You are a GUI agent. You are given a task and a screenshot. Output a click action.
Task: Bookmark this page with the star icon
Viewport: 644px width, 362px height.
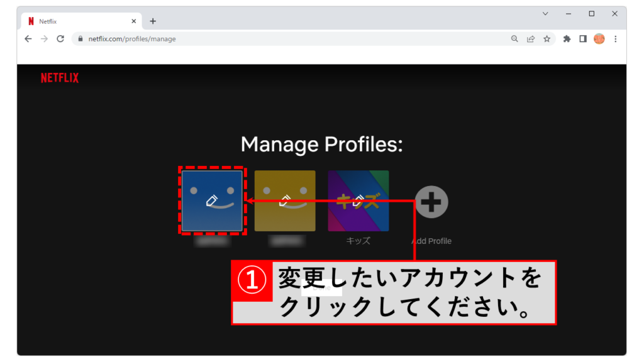point(547,39)
